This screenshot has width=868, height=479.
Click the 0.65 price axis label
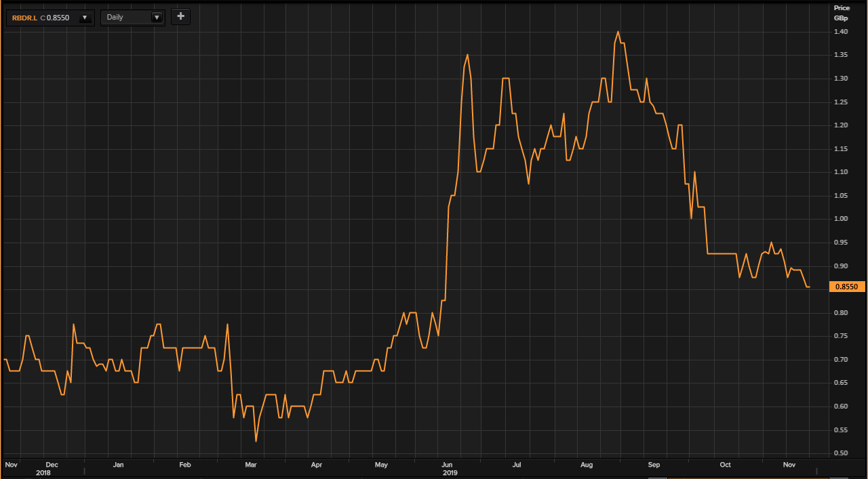click(x=842, y=383)
